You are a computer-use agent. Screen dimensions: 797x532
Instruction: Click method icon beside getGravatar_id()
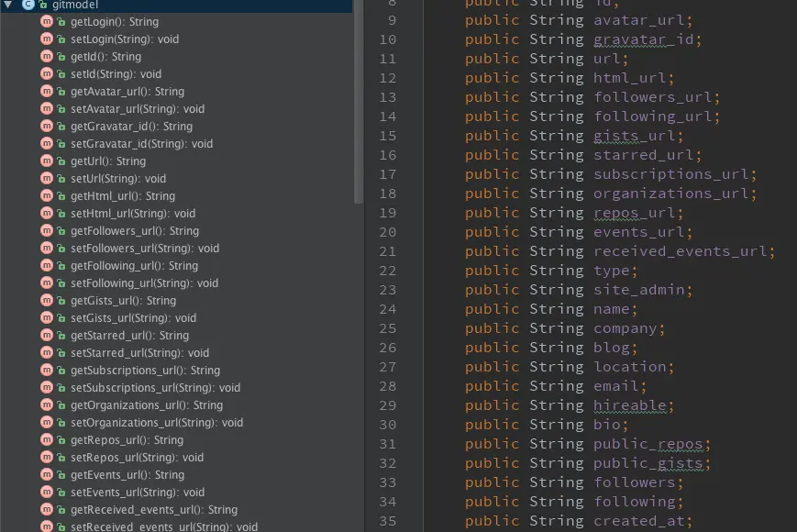coord(47,126)
